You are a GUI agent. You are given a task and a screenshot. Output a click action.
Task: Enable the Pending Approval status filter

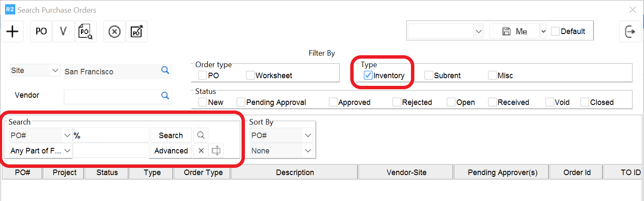click(x=241, y=102)
